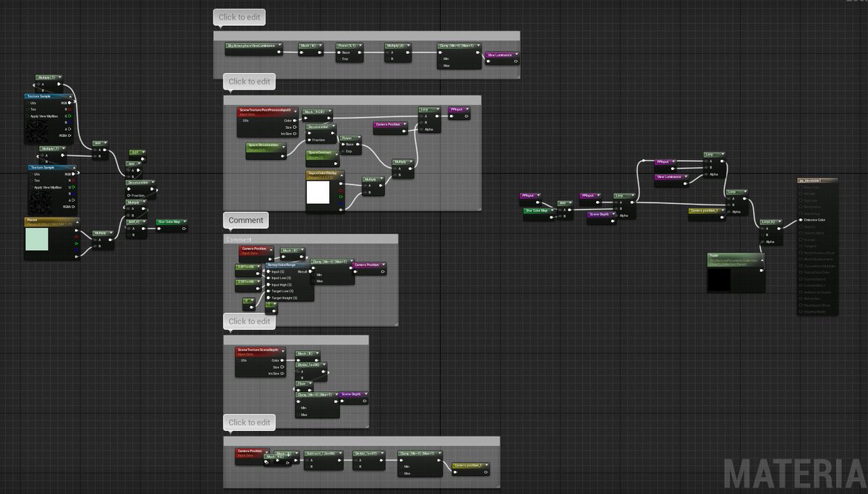
Task: Click the Exp pin on the Power(X,1) node
Action: coord(339,59)
